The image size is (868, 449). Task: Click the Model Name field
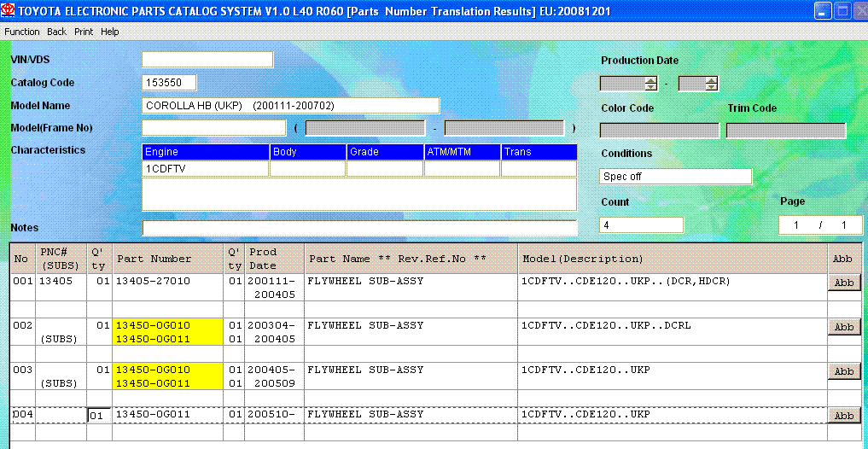point(291,105)
